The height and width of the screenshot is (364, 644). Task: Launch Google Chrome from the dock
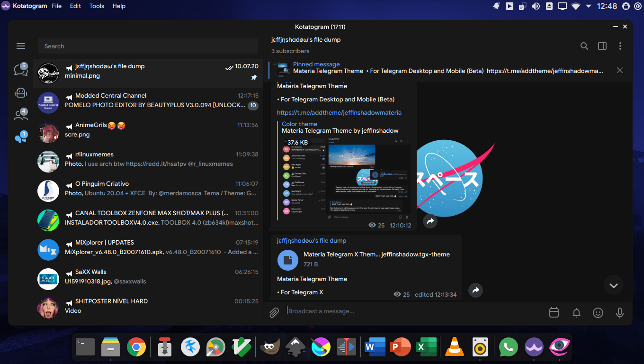(136, 347)
